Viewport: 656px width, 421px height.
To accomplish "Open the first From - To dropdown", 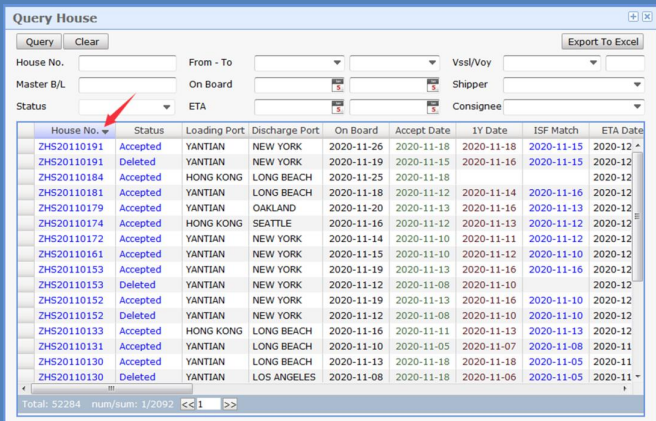I will click(337, 63).
